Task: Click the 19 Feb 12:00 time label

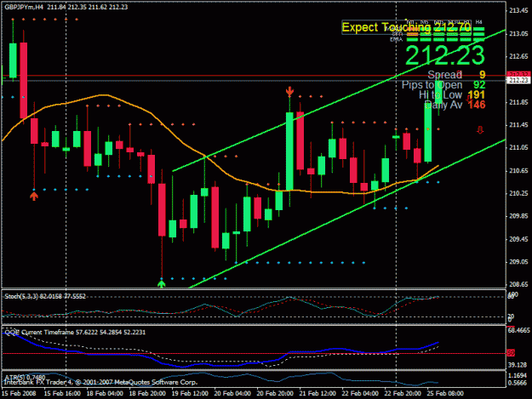Action: point(190,394)
